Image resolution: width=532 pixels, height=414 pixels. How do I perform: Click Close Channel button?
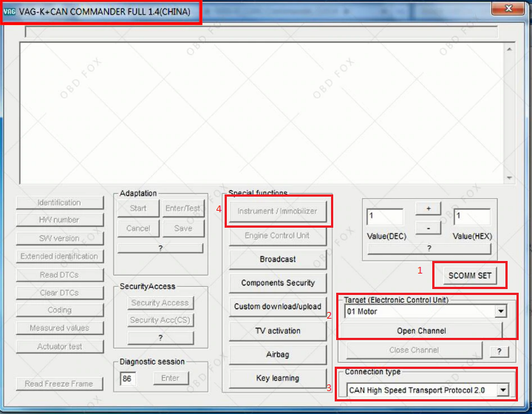pos(414,350)
